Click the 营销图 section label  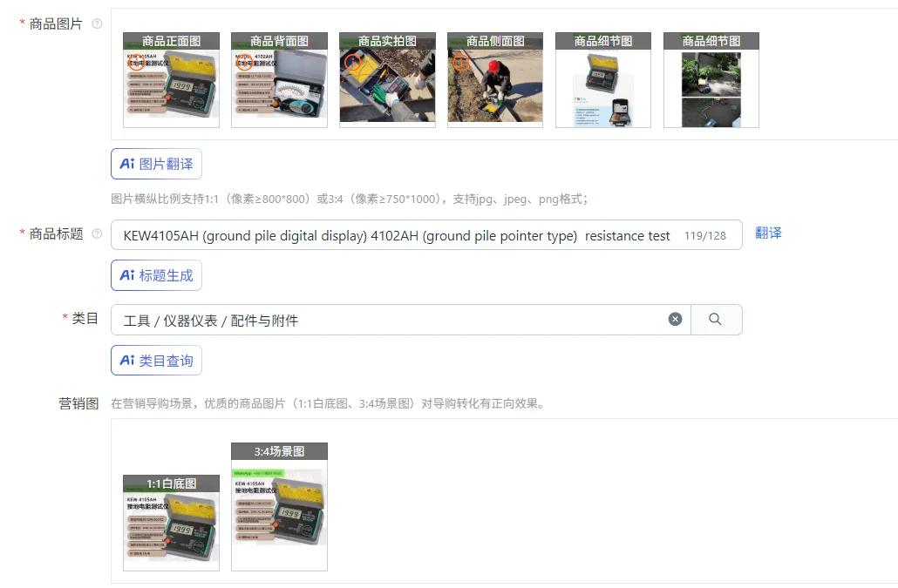point(78,404)
